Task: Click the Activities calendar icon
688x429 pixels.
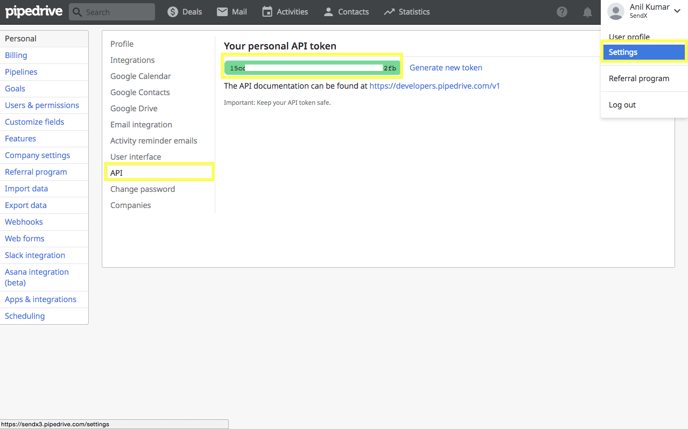Action: pos(267,12)
